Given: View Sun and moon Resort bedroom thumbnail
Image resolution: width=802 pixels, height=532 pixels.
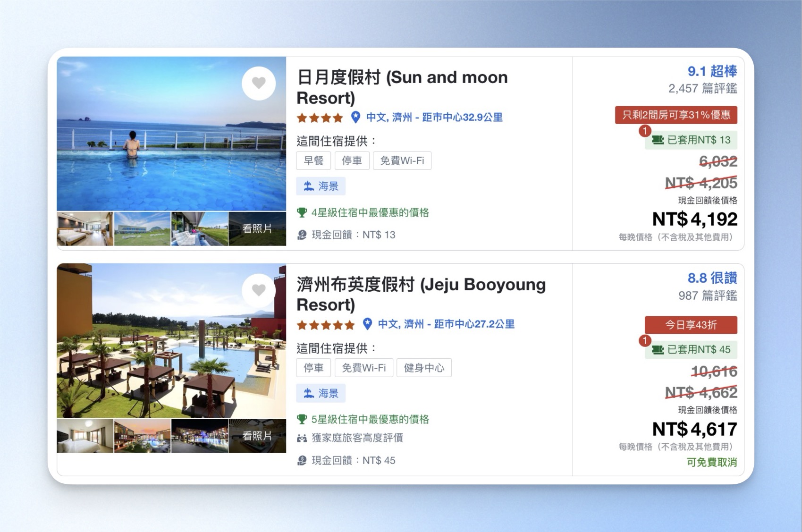Looking at the screenshot, I should pos(85,229).
